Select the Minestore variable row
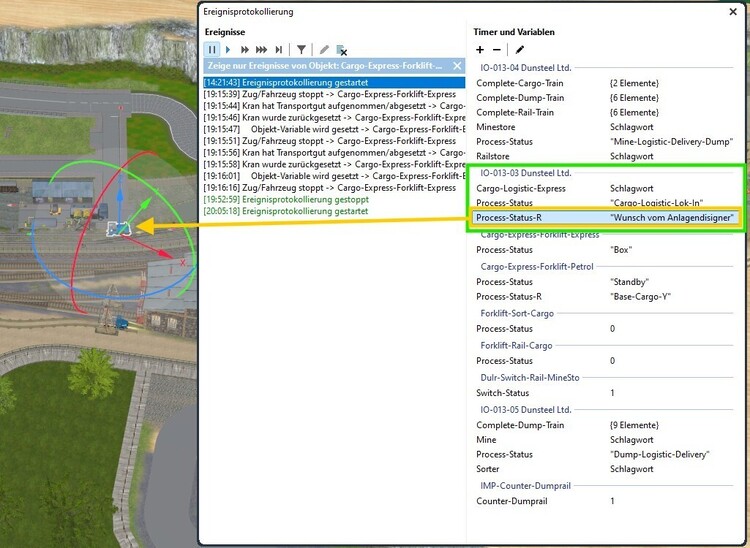The width and height of the screenshot is (750, 548). 605,127
